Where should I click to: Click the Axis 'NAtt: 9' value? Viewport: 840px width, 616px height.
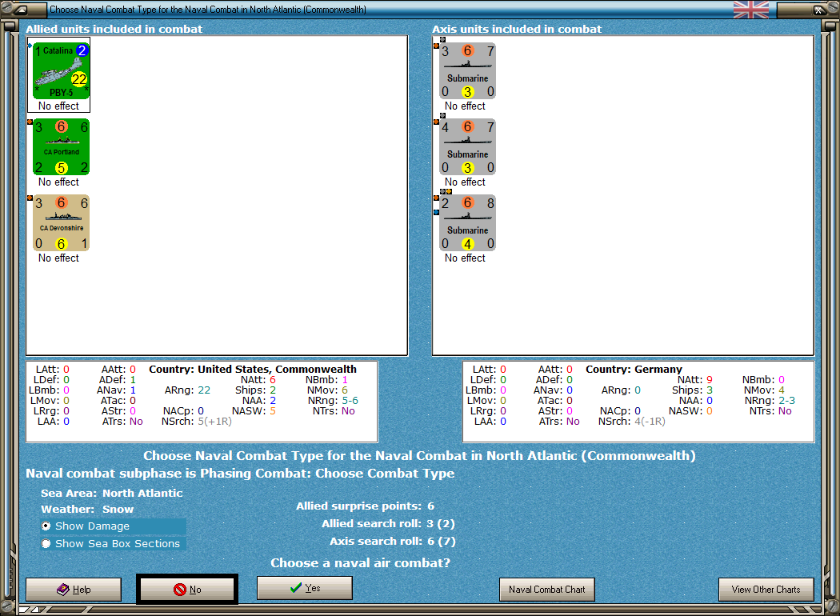pos(695,380)
